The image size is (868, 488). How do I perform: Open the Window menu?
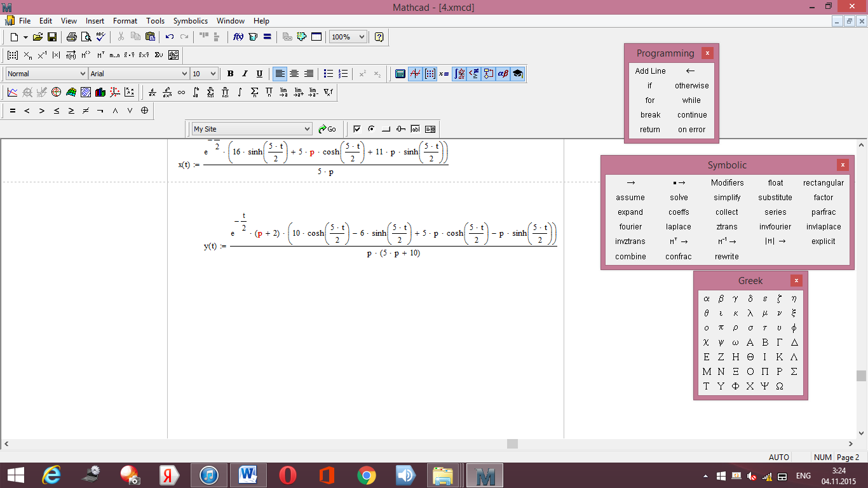(x=231, y=21)
